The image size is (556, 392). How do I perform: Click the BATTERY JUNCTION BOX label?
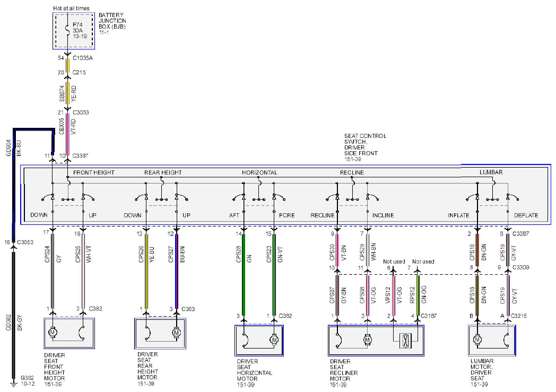[x=112, y=21]
